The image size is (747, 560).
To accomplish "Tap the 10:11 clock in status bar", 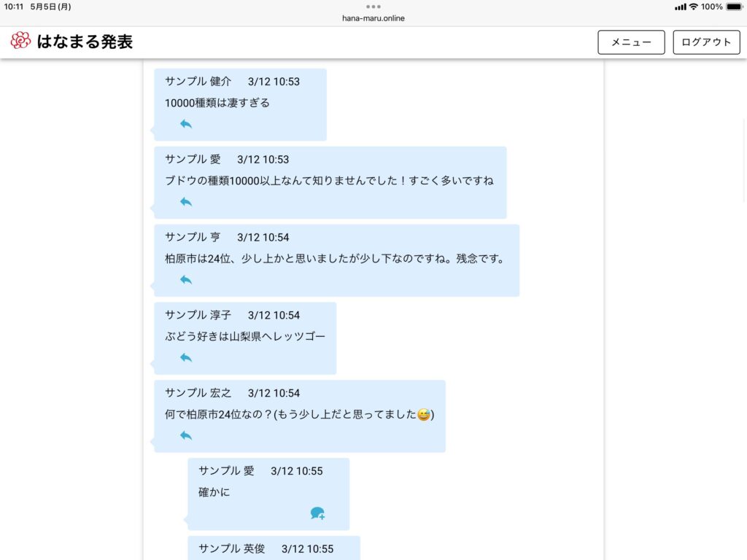I will (x=13, y=7).
